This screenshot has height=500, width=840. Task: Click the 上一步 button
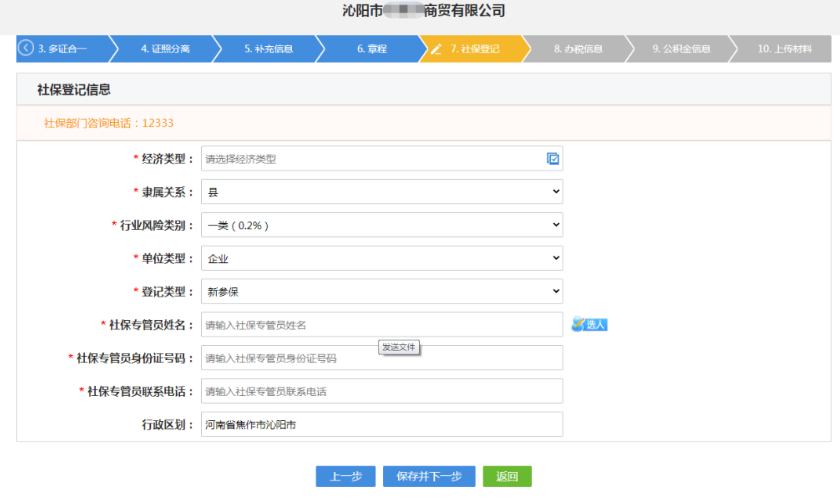pos(345,477)
